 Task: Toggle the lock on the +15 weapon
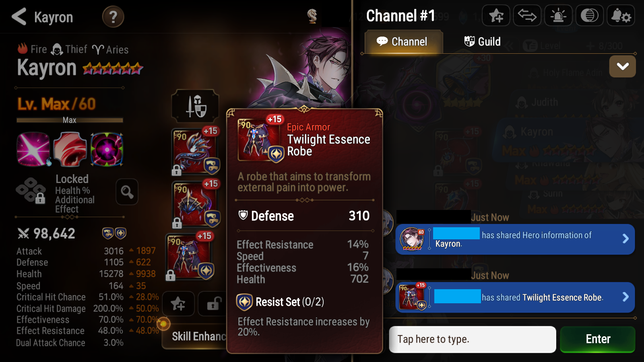[x=176, y=171]
